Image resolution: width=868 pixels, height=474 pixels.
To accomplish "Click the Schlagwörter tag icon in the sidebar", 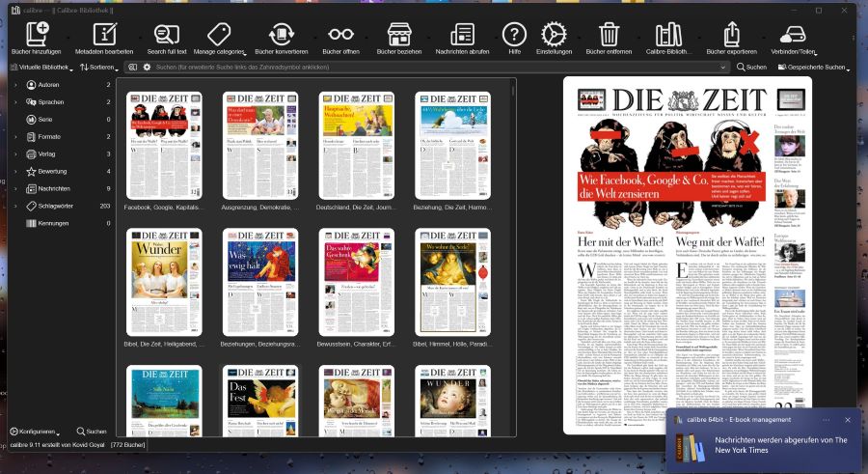I will tap(31, 206).
